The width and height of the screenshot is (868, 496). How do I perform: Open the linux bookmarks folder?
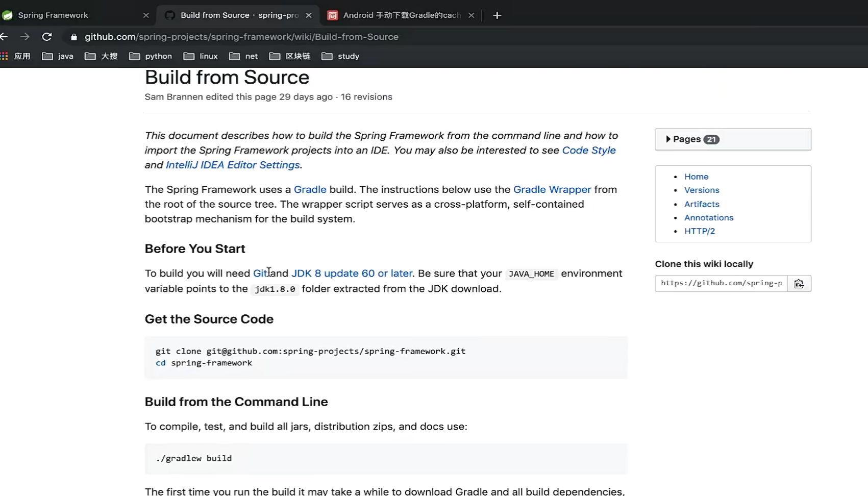click(x=201, y=56)
